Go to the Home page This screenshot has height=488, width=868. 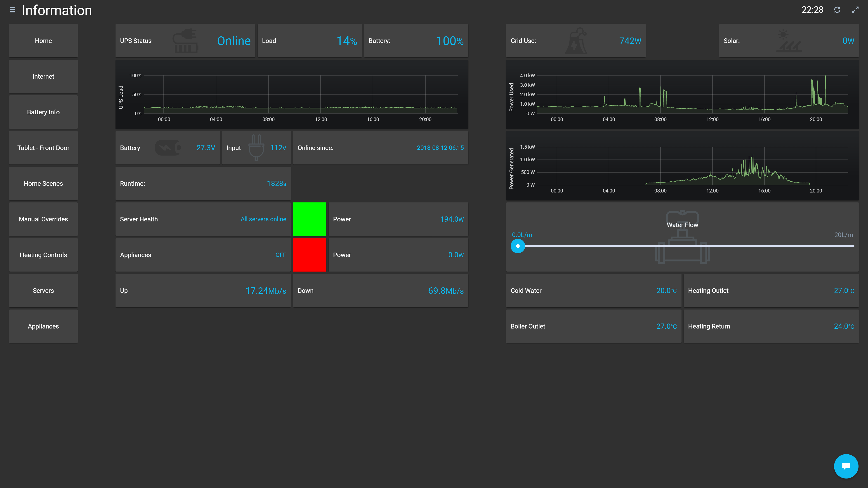(43, 41)
